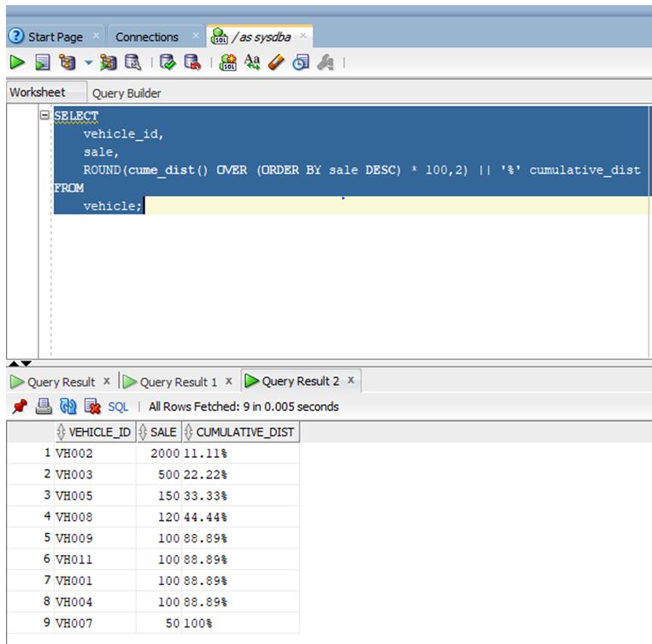Click the SQL link in the results toolbar
652x644 pixels.
(118, 407)
